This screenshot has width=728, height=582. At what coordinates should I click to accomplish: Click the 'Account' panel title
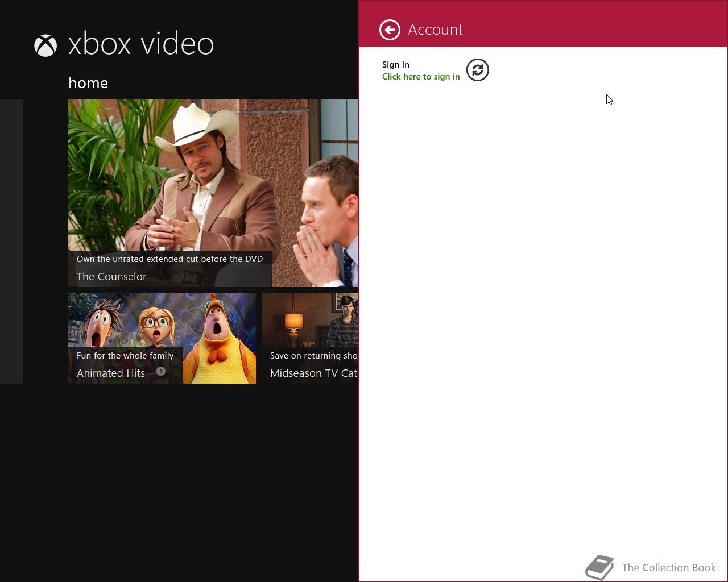click(436, 30)
